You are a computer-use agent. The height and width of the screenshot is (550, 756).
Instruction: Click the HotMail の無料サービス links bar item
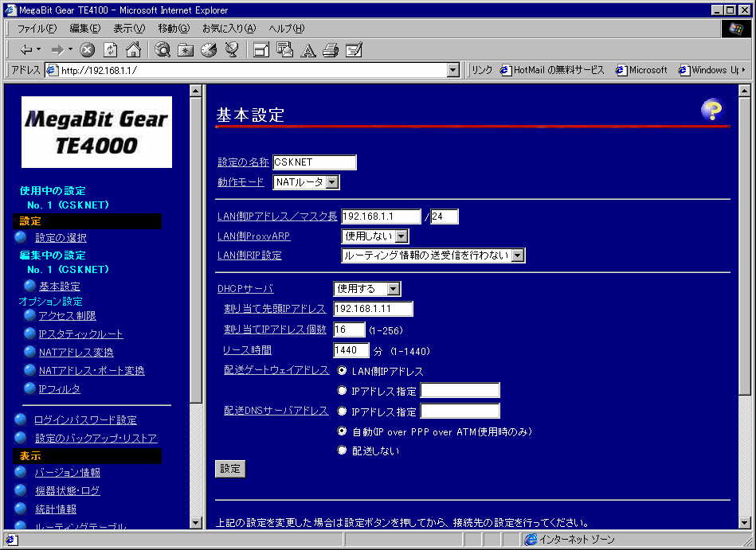[552, 70]
